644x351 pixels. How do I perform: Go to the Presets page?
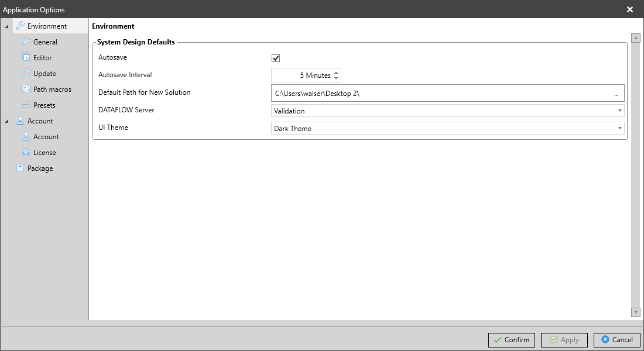[44, 105]
